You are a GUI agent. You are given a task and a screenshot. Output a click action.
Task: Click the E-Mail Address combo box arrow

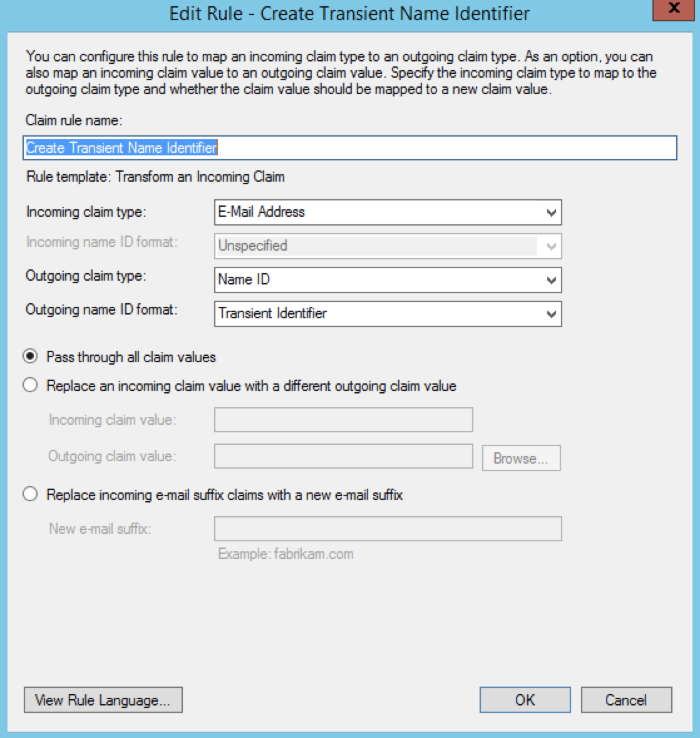(551, 213)
